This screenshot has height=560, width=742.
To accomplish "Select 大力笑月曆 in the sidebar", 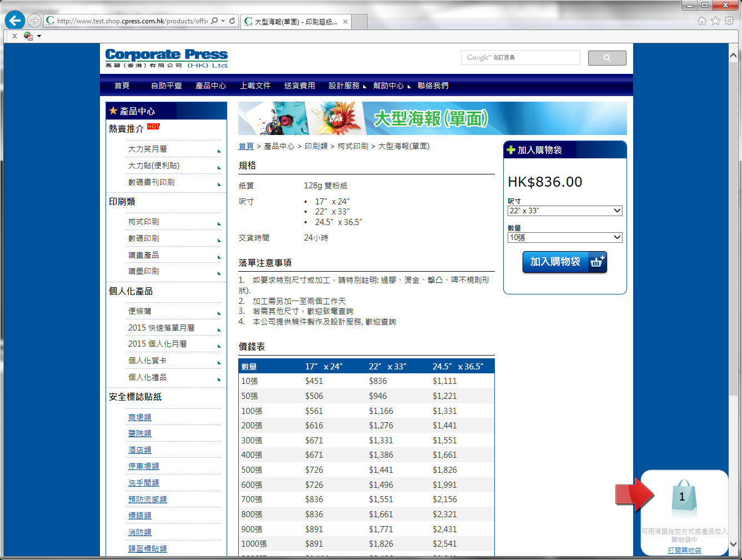I will [147, 149].
